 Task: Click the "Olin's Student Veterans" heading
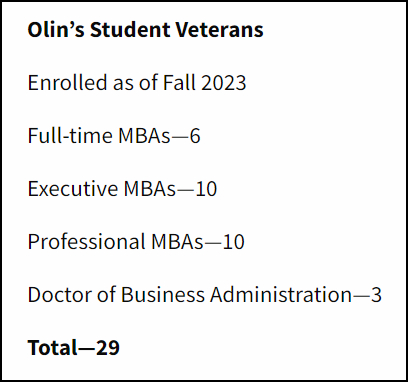pos(145,29)
